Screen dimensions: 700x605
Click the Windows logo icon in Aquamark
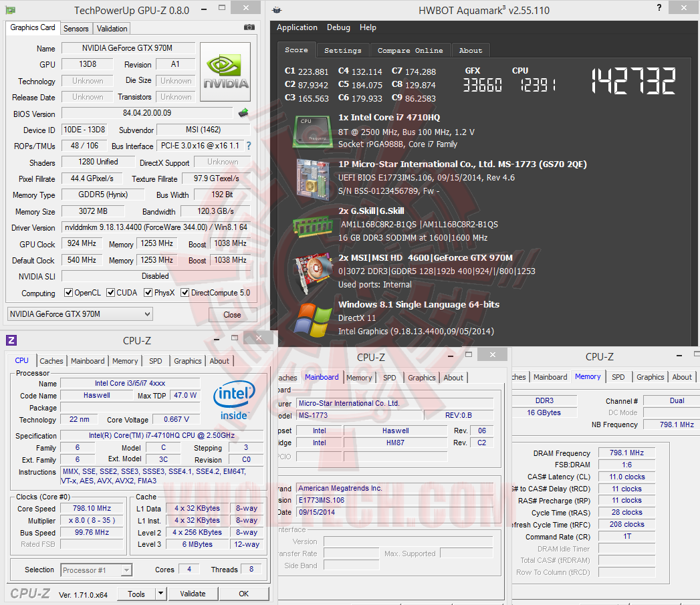click(312, 320)
